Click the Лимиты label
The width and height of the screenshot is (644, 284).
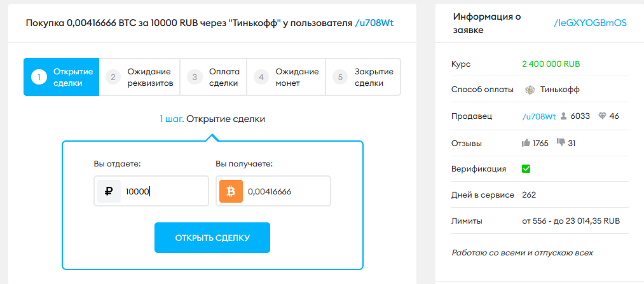467,221
